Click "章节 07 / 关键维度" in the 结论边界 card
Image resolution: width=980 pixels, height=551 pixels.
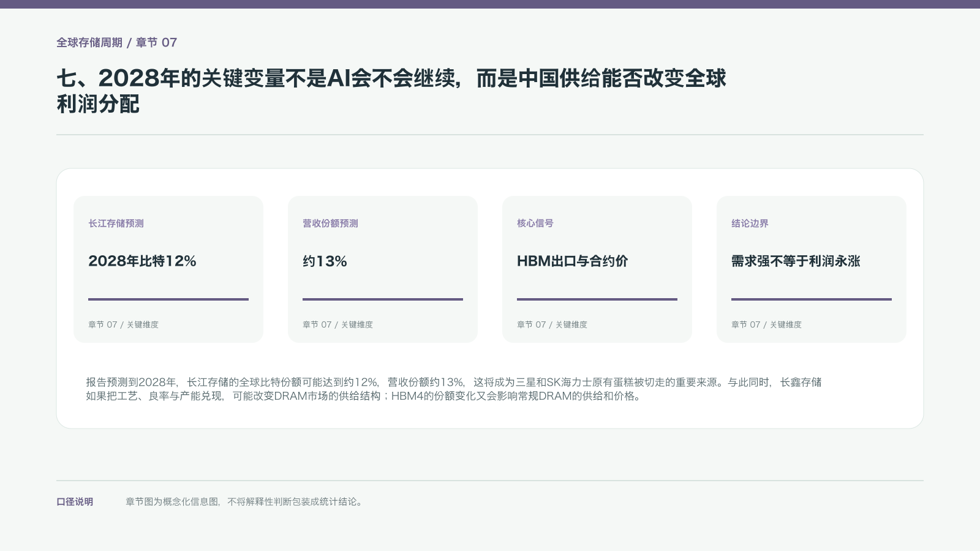click(x=766, y=324)
